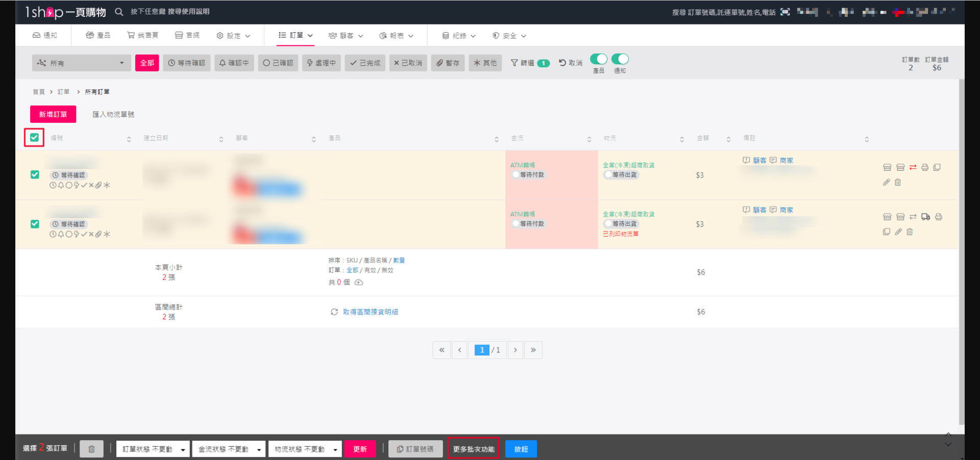Delete the first order using its trash icon
This screenshot has width=980, height=460.
(898, 182)
